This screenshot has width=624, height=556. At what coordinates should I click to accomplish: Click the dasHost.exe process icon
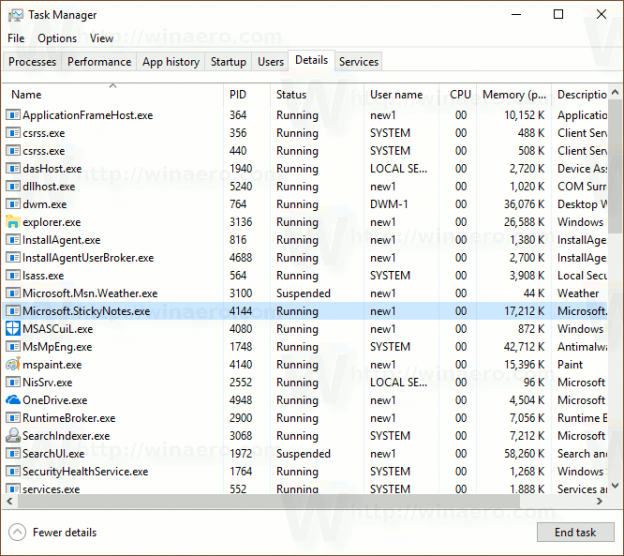coord(13,168)
